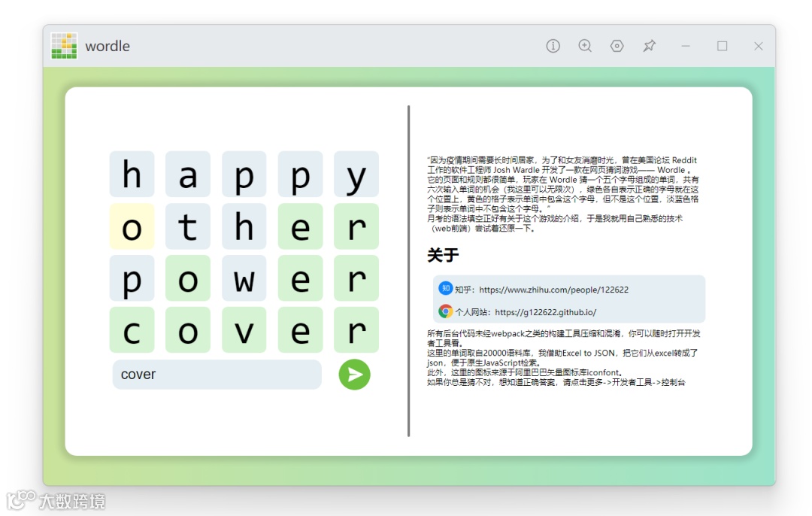This screenshot has width=812, height=516.
Task: Click the green 'c' tile in cover row
Action: [132, 330]
